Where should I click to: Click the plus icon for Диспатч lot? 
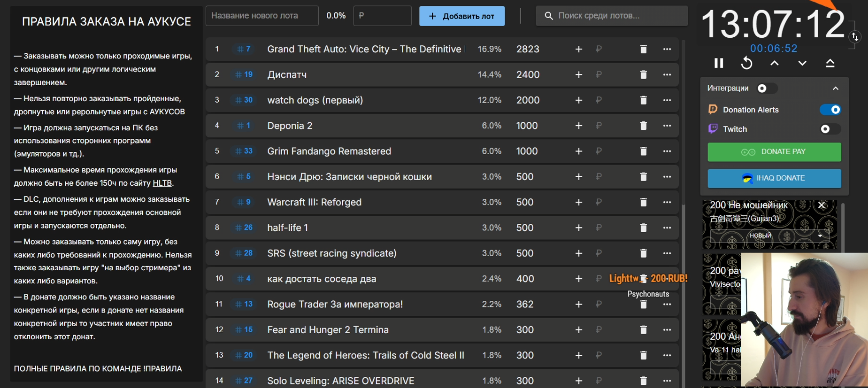(579, 74)
